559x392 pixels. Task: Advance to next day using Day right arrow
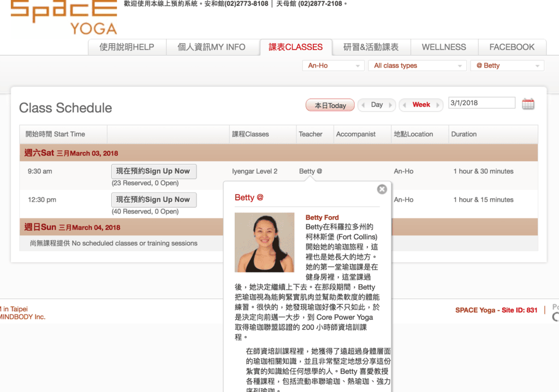point(391,105)
